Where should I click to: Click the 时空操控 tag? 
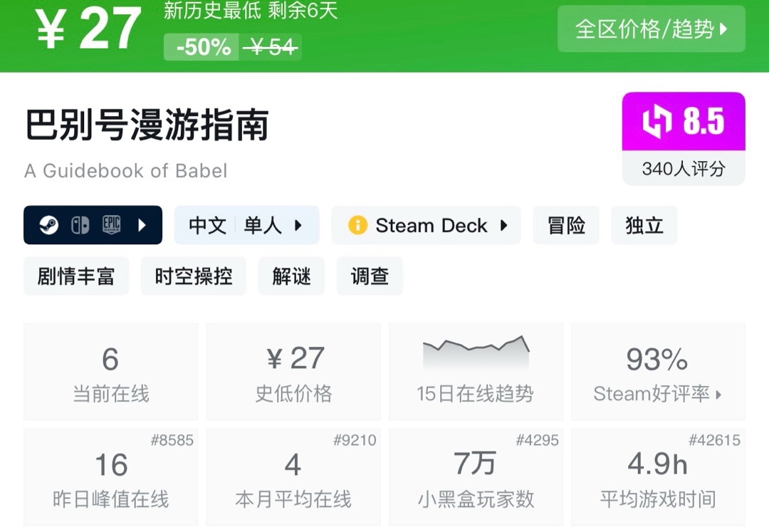coord(193,276)
